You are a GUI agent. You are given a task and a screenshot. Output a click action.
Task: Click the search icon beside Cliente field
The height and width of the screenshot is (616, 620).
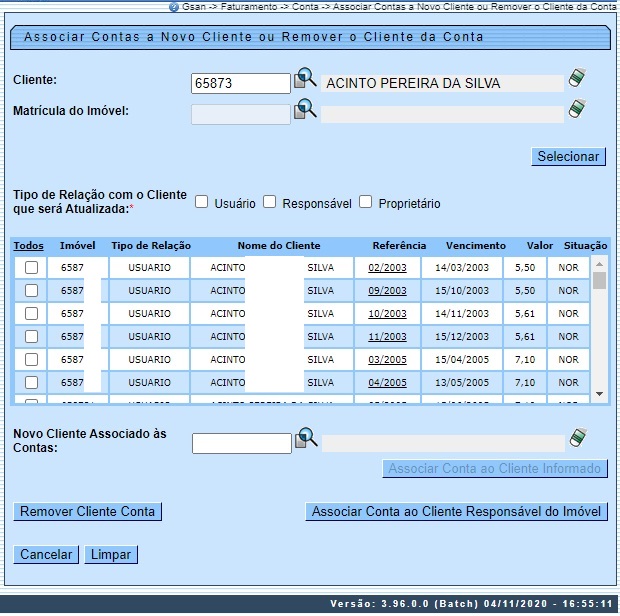(304, 80)
